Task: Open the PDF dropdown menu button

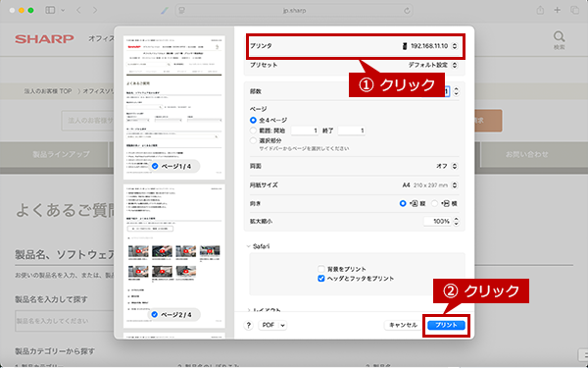Action: coord(272,325)
